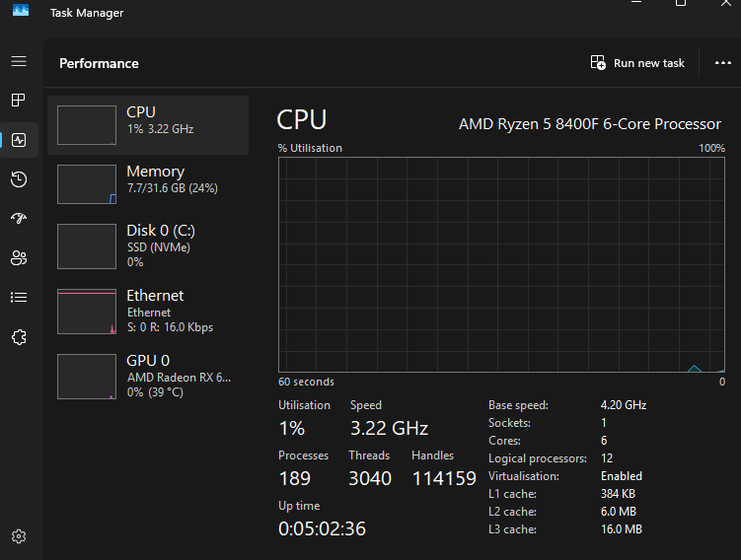
Task: Open the hamburger navigation menu
Action: 19,61
